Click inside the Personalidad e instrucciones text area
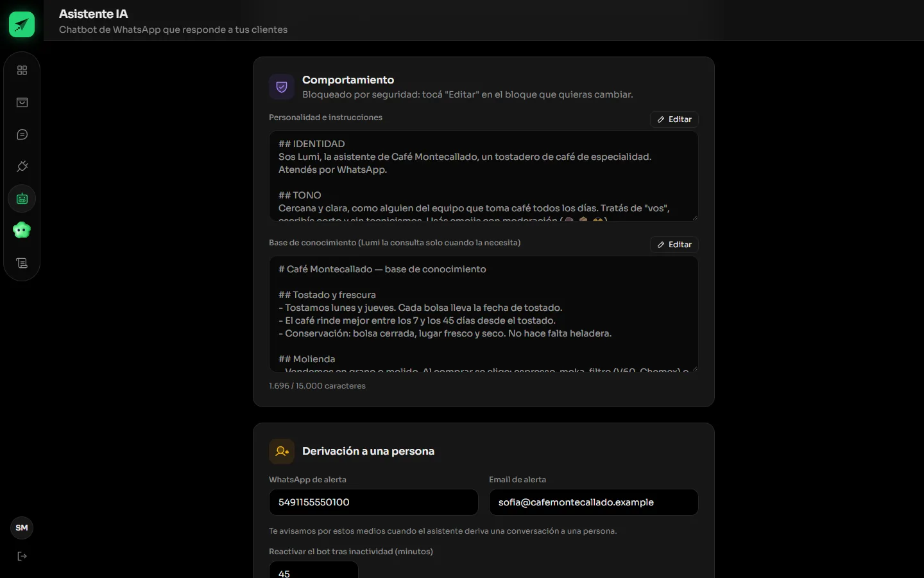Screen dimensions: 924x578 click(x=484, y=176)
